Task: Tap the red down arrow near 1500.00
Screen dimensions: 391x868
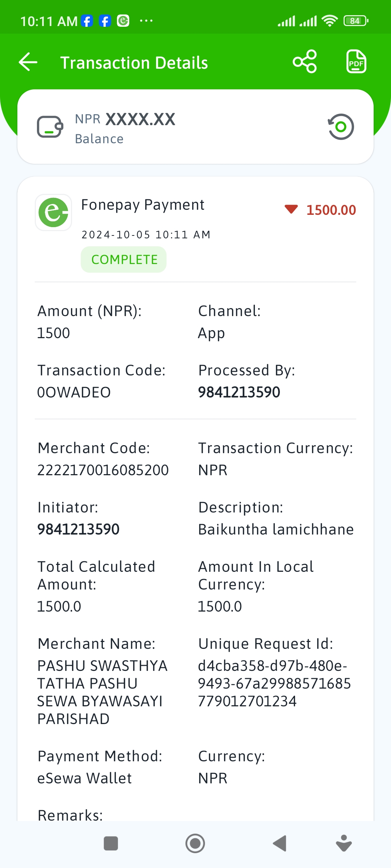Action: coord(291,209)
